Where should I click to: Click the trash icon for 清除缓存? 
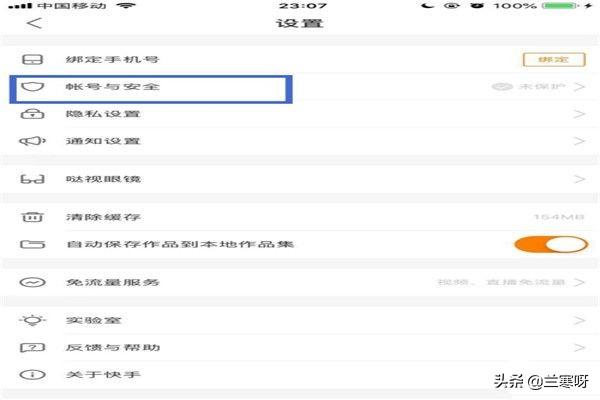33,217
